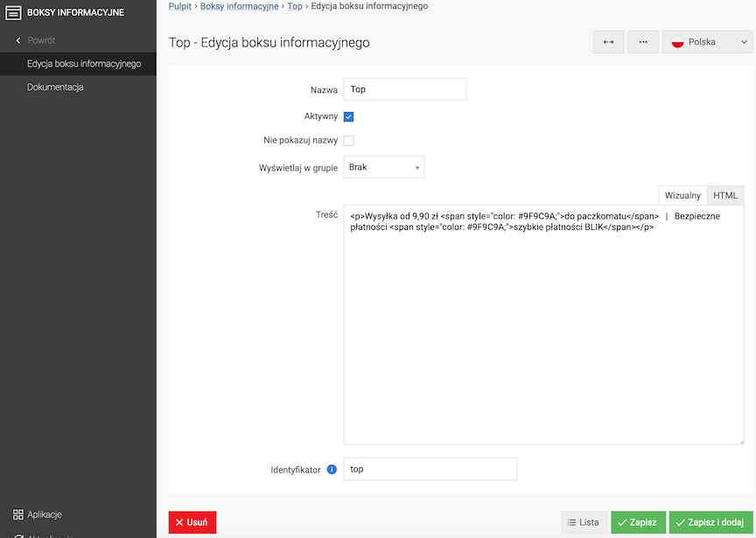Open the three-dots more options button
This screenshot has height=538, width=756.
pyautogui.click(x=643, y=42)
